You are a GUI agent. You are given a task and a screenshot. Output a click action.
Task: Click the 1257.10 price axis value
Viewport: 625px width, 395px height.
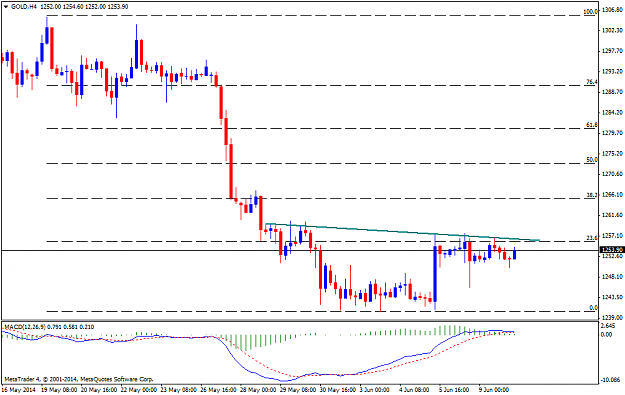[612, 236]
